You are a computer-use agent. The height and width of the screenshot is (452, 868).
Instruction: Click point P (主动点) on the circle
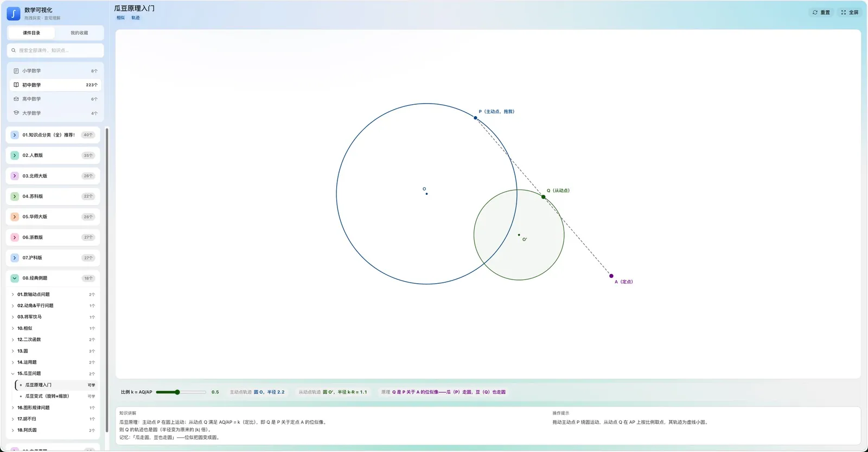(x=475, y=118)
